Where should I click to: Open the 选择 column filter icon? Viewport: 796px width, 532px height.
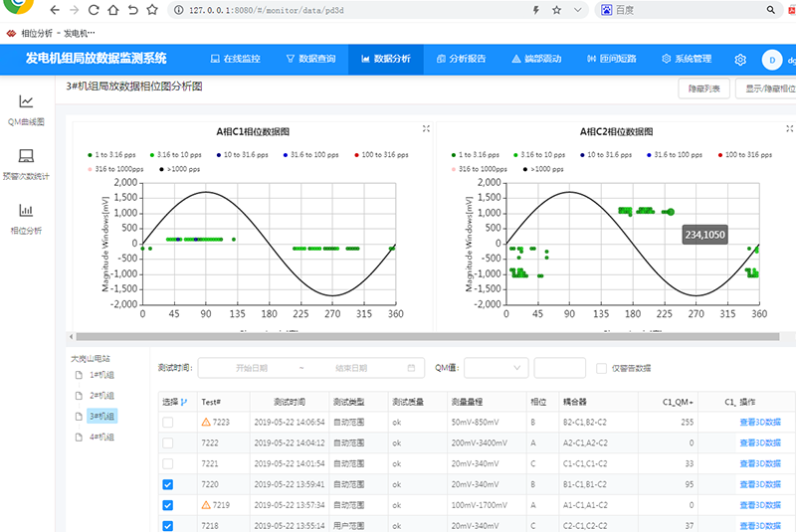185,402
